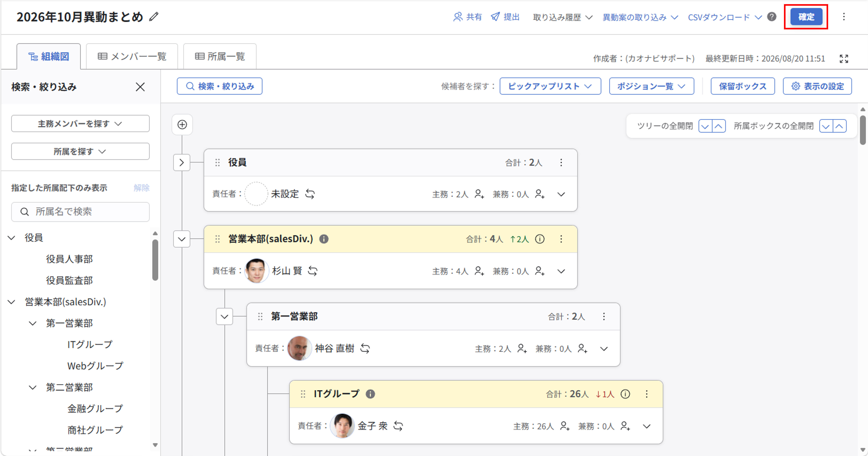This screenshot has width=868, height=456.
Task: Open the 役員 card's more options menu
Action: (561, 162)
